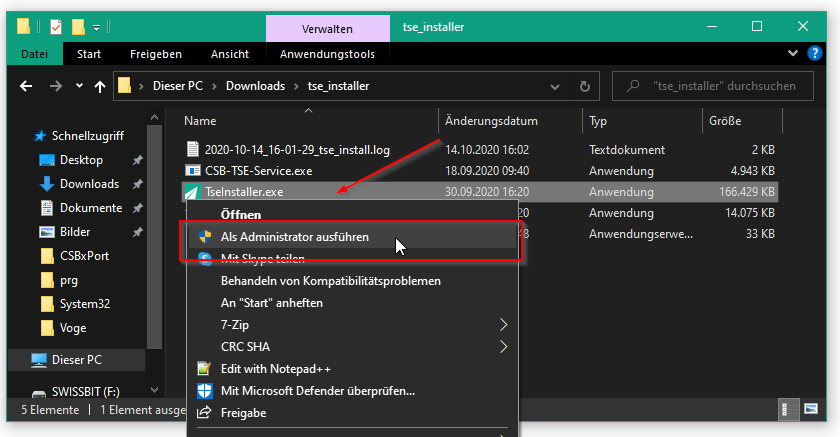Open the System32 folder in sidebar
Image resolution: width=840 pixels, height=437 pixels.
point(85,304)
